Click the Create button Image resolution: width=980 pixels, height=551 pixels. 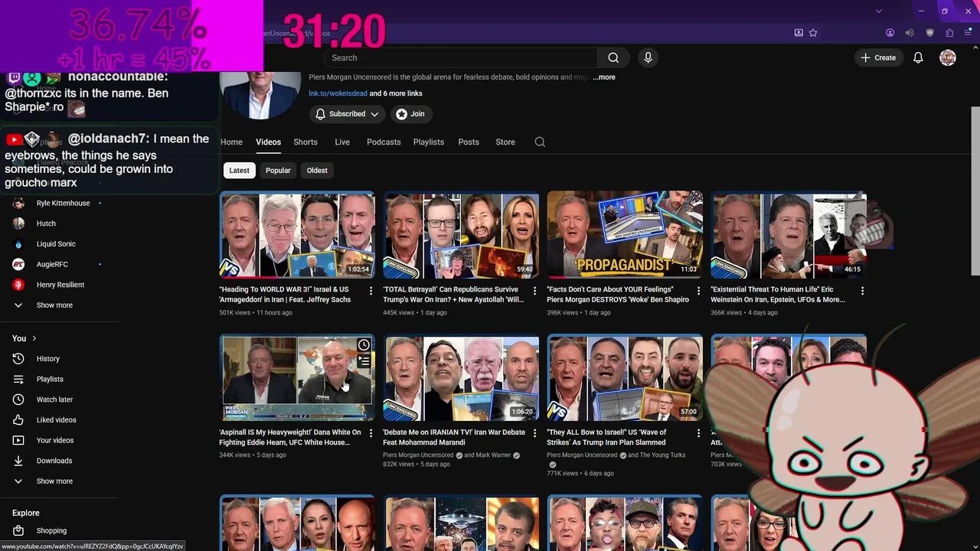click(878, 57)
